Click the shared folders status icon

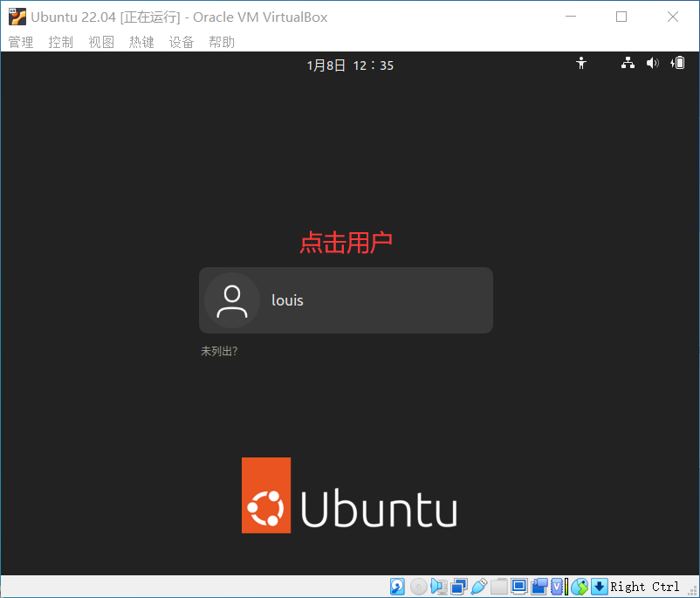tap(498, 586)
